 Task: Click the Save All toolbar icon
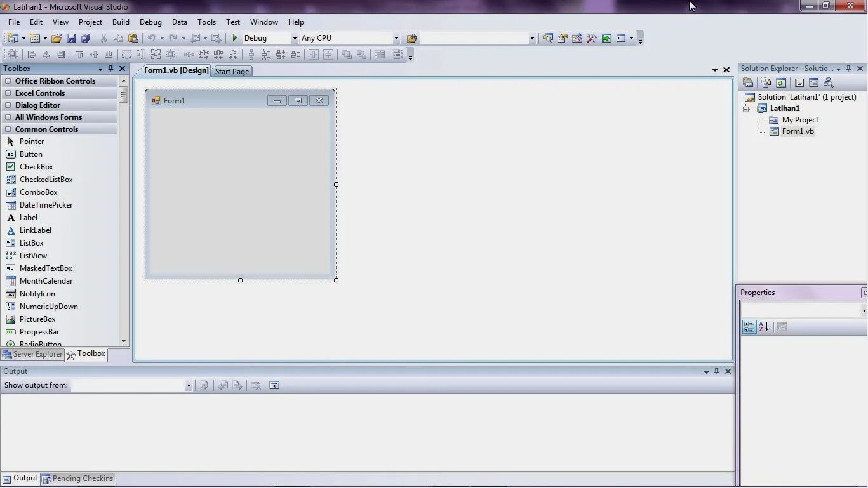click(86, 38)
